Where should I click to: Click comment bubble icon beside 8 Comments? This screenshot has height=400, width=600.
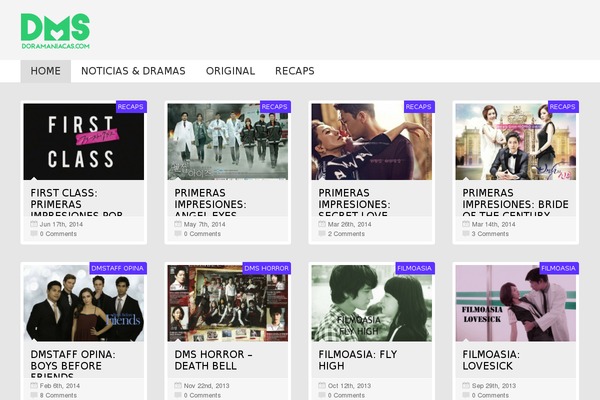tap(34, 395)
